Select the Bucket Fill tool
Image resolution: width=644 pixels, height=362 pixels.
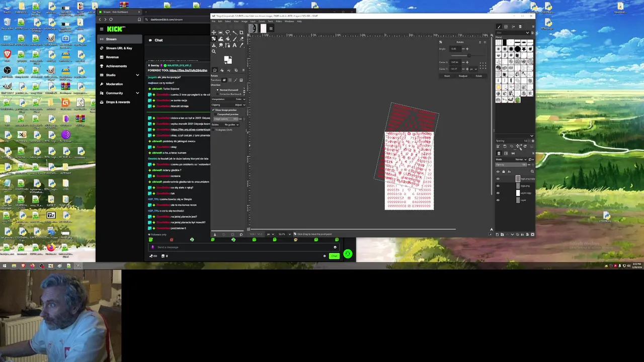coord(227,39)
